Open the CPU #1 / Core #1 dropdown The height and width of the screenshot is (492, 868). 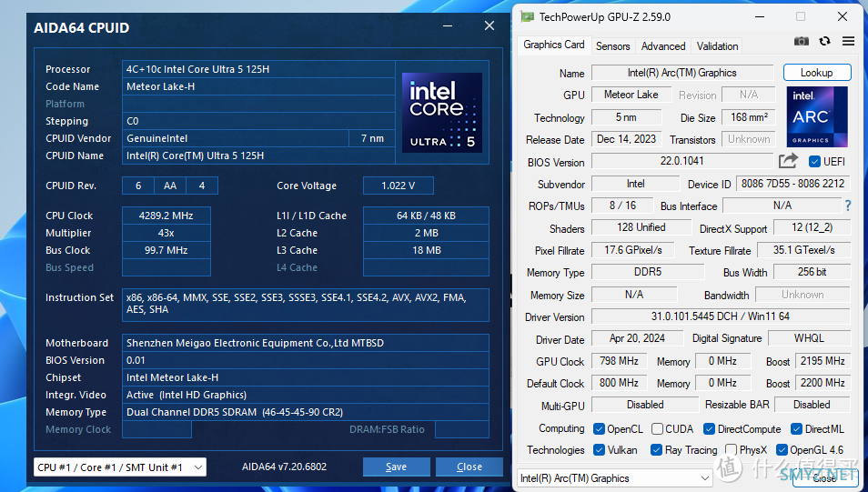point(120,467)
